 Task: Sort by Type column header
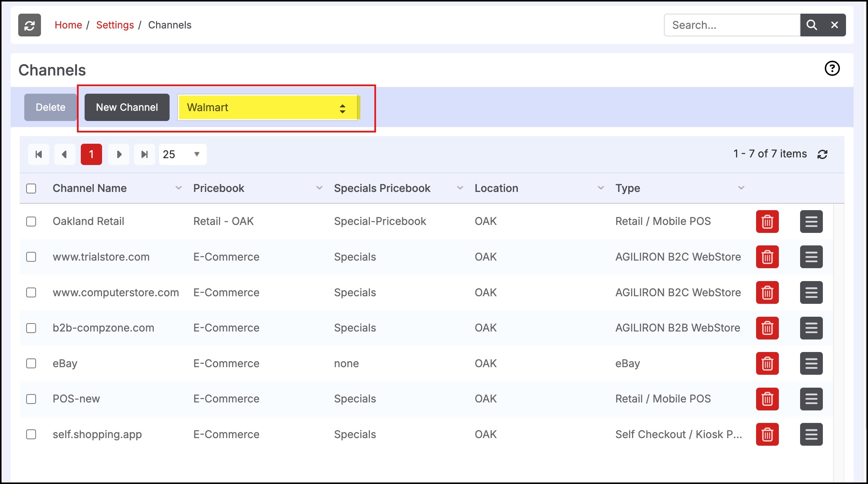click(x=627, y=188)
